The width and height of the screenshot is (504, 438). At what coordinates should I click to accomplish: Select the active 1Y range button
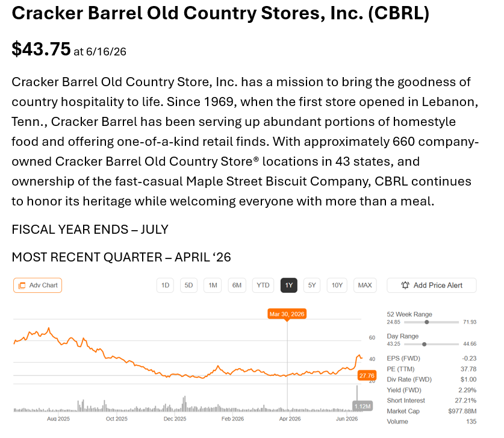(x=289, y=285)
